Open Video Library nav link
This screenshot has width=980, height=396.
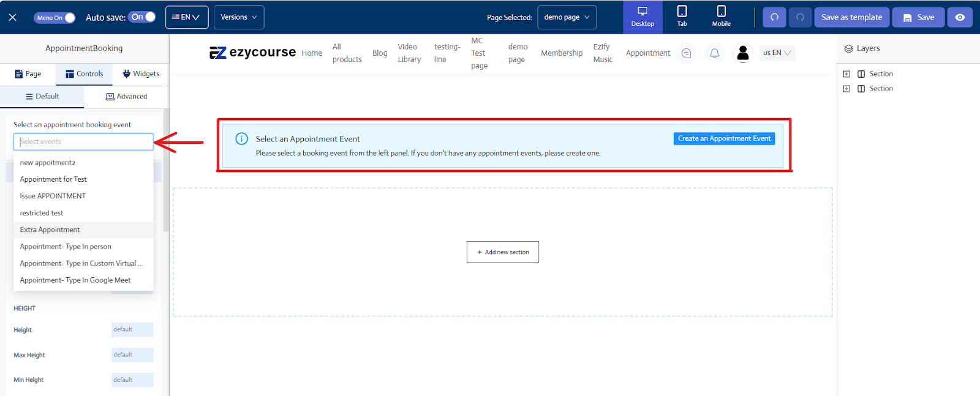point(409,53)
